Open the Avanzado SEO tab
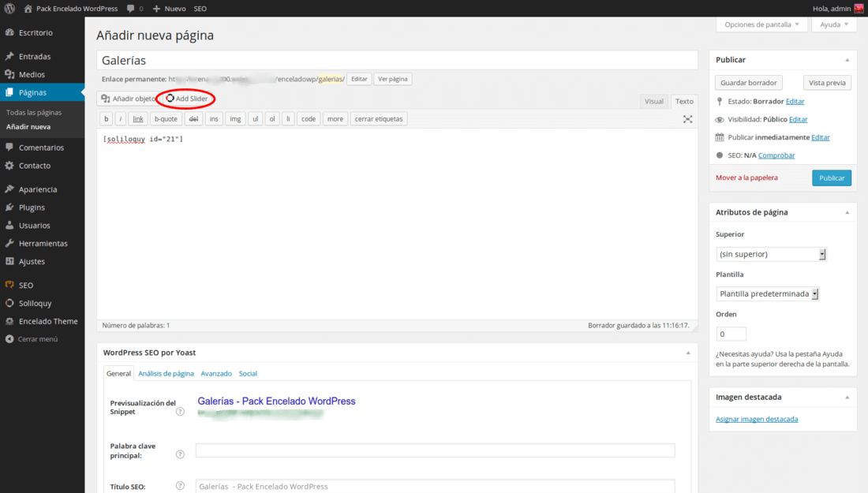The image size is (868, 493). pos(216,373)
